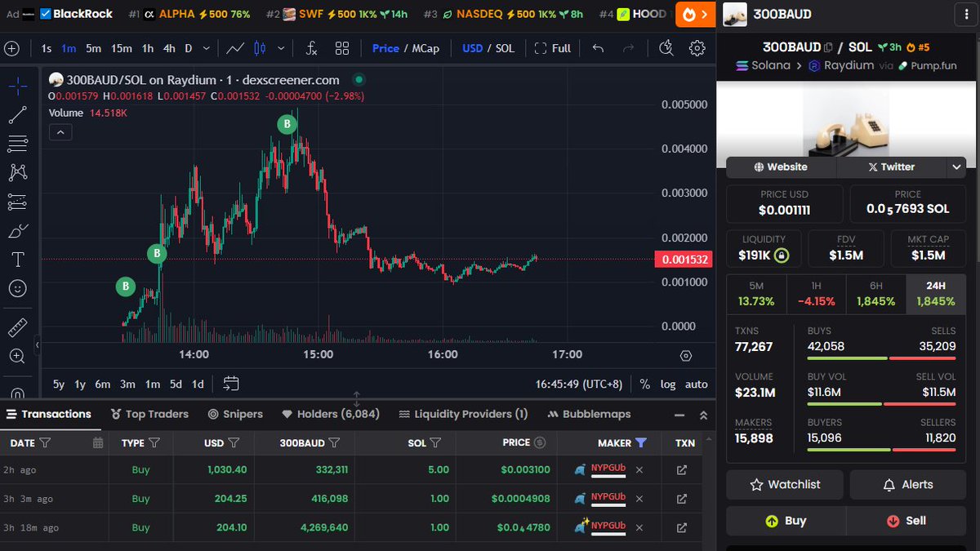Screen dimensions: 980x551
Task: Toggle the MAKER column filter
Action: (x=641, y=442)
